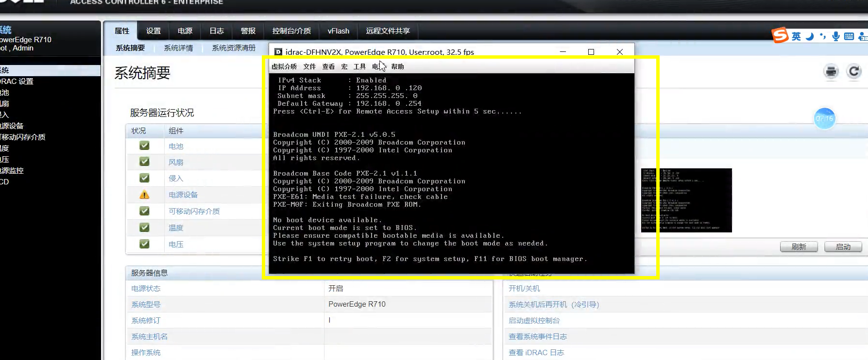Viewport: 868px width, 360px height.
Task: Select 电源监控 in left sidebar
Action: click(12, 170)
